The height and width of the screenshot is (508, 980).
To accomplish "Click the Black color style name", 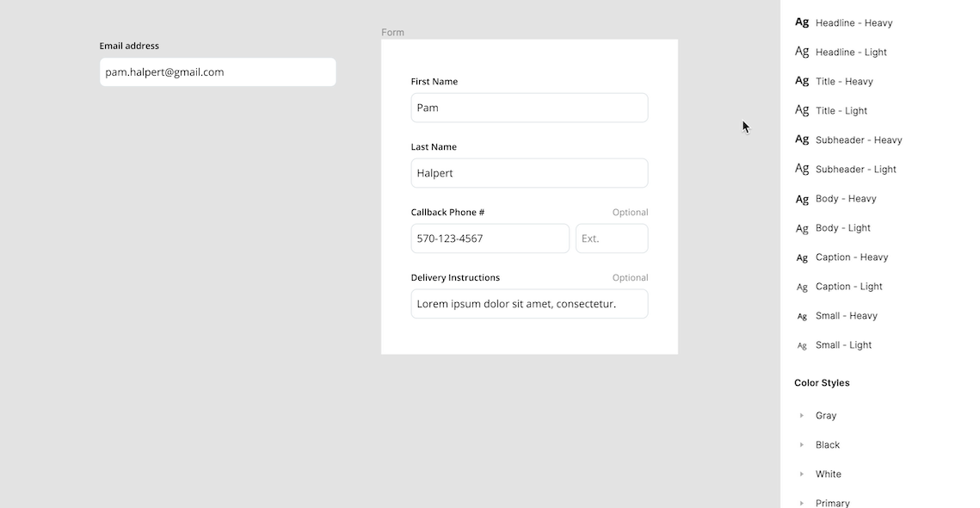I will point(828,445).
